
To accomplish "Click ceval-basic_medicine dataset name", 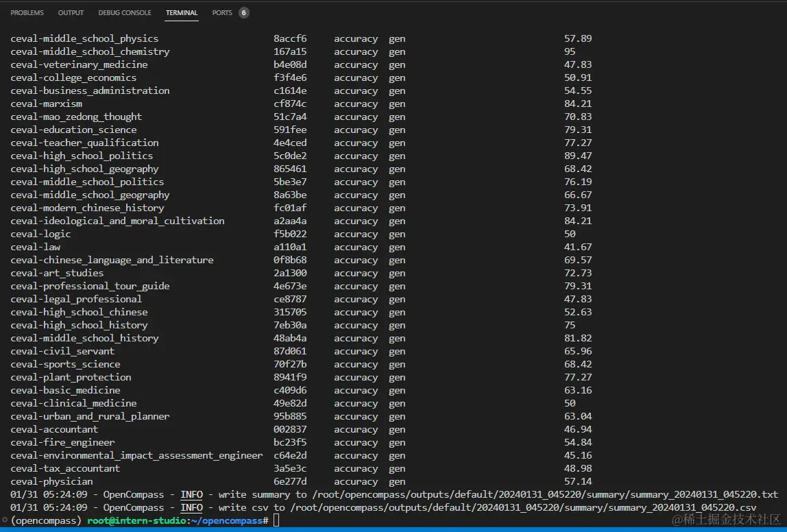I will pos(65,391).
